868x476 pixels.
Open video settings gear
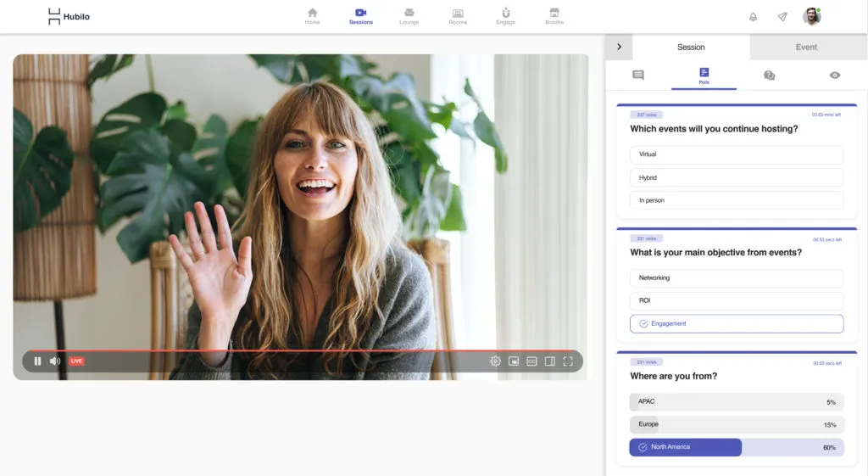coord(495,361)
